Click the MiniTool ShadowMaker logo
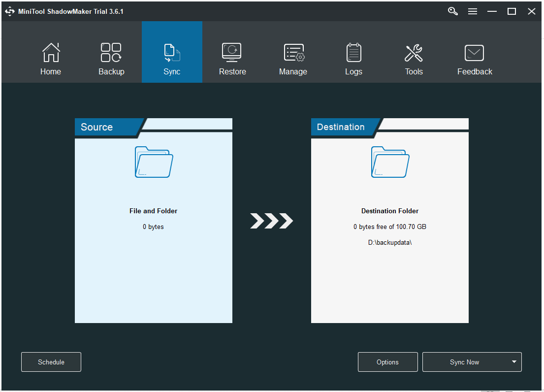 (x=9, y=11)
